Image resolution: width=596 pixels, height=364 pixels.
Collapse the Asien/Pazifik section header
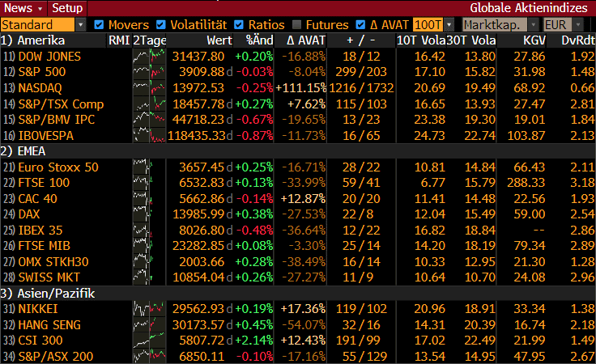(x=48, y=294)
